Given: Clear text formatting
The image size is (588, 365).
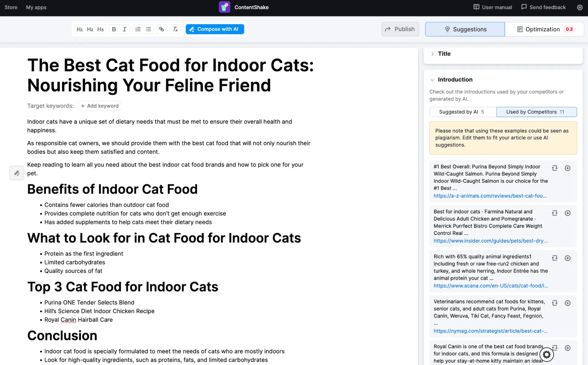Looking at the screenshot, I should 175,29.
